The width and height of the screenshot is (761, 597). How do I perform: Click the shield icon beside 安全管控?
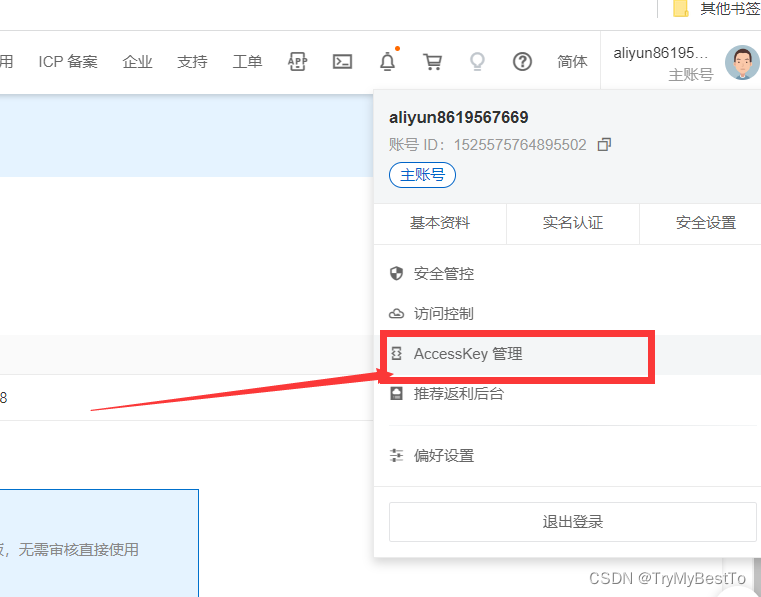[396, 273]
